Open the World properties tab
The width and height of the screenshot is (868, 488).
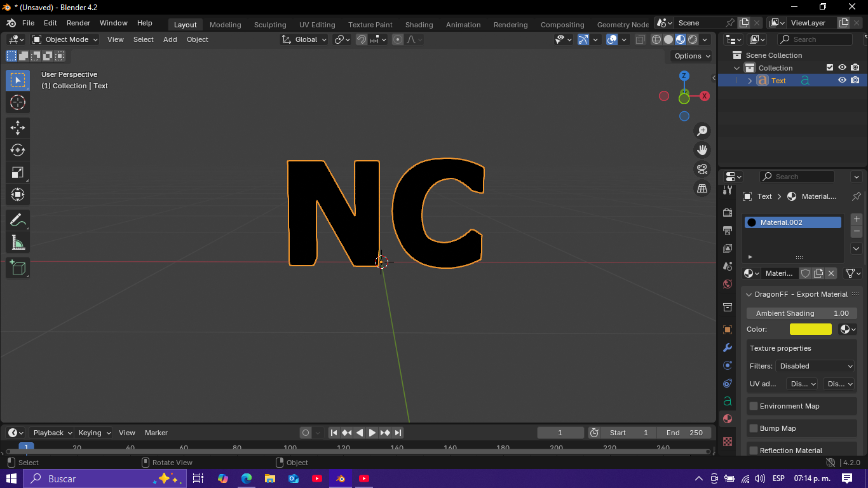[728, 283]
